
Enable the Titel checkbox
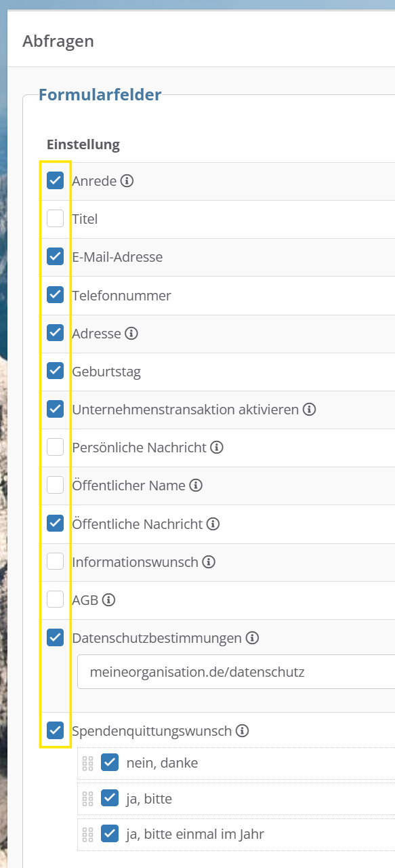tap(56, 219)
